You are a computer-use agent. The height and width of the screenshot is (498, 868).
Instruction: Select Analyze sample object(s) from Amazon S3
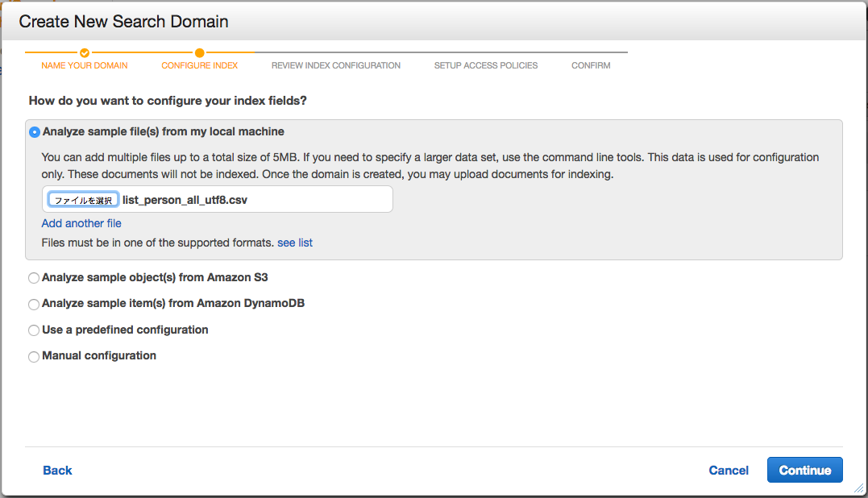[x=34, y=278]
